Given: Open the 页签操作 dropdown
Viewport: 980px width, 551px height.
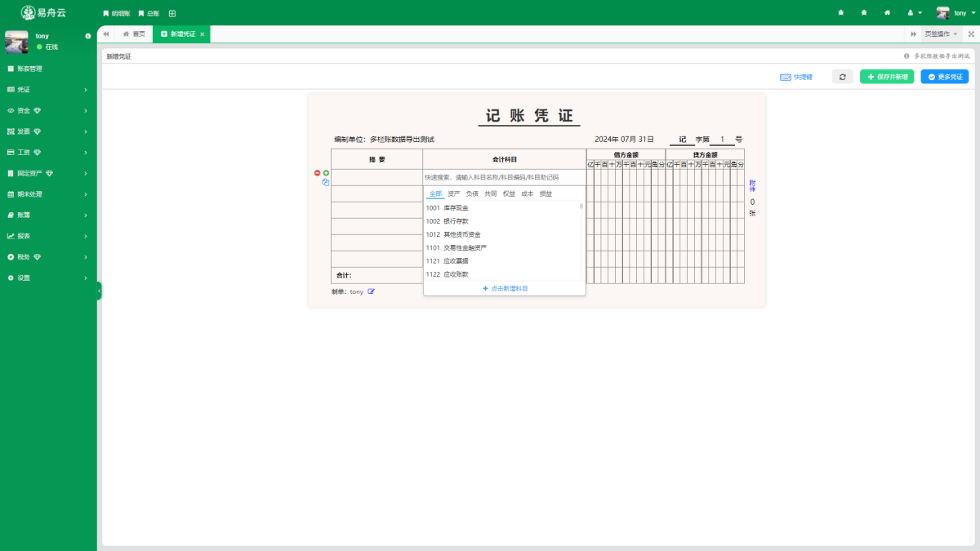Looking at the screenshot, I should tap(941, 33).
